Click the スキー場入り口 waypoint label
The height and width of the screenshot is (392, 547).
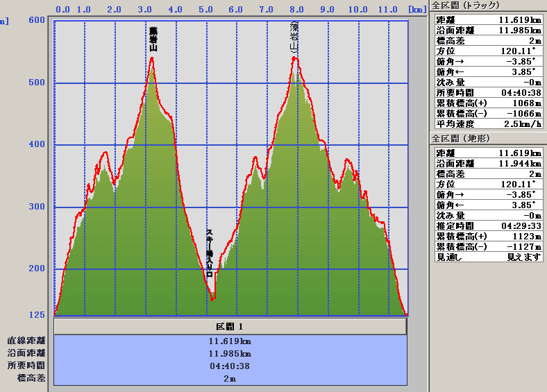[x=209, y=253]
